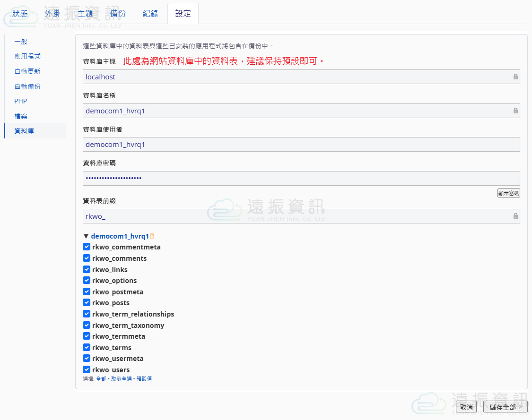
Task: Click the 資料庫使用者 input field
Action: 301,145
